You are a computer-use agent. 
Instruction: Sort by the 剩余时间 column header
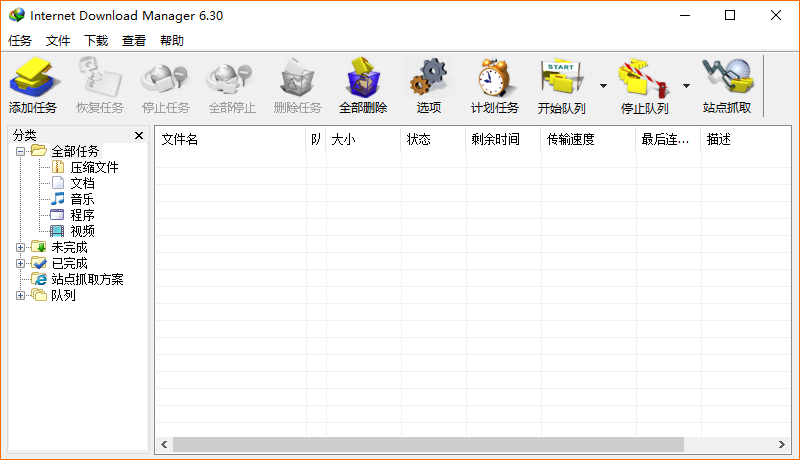pos(503,139)
